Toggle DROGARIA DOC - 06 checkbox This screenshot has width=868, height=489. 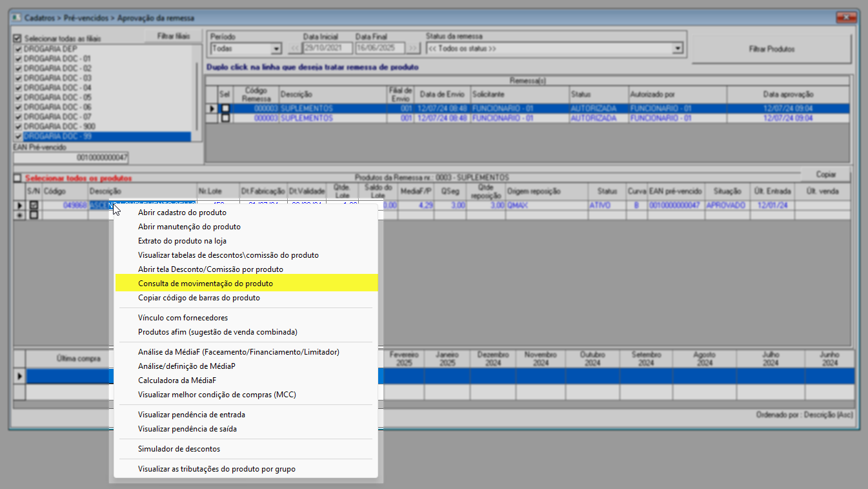(17, 107)
